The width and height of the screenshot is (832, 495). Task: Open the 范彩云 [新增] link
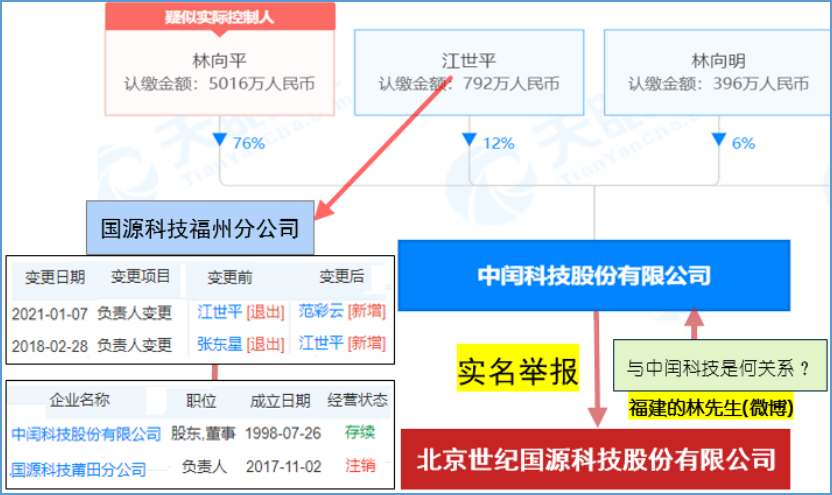click(342, 311)
